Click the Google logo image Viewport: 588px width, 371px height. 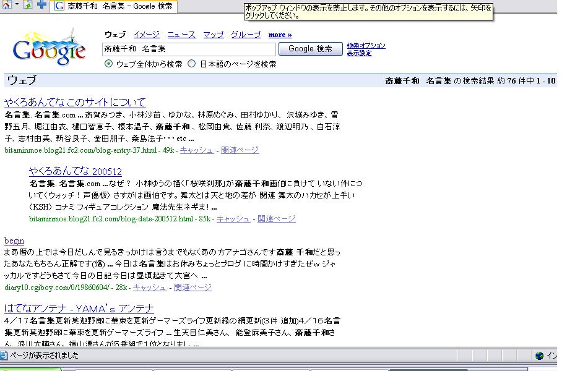pos(49,47)
